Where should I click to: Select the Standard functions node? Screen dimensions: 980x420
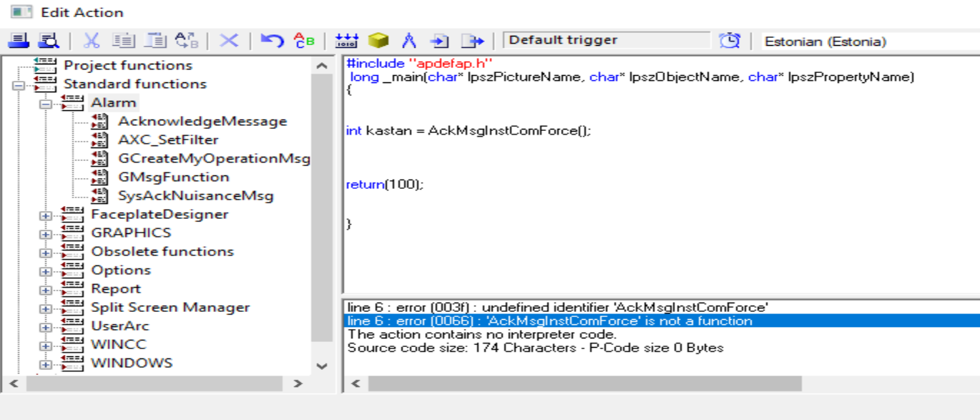[134, 84]
